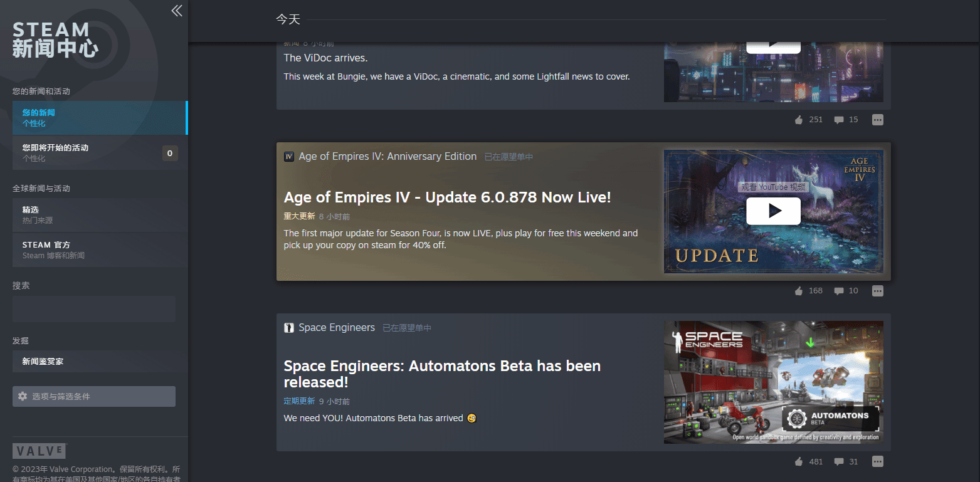The image size is (980, 482).
Task: Click 定期更新 tag on Space Engineers post
Action: [299, 401]
